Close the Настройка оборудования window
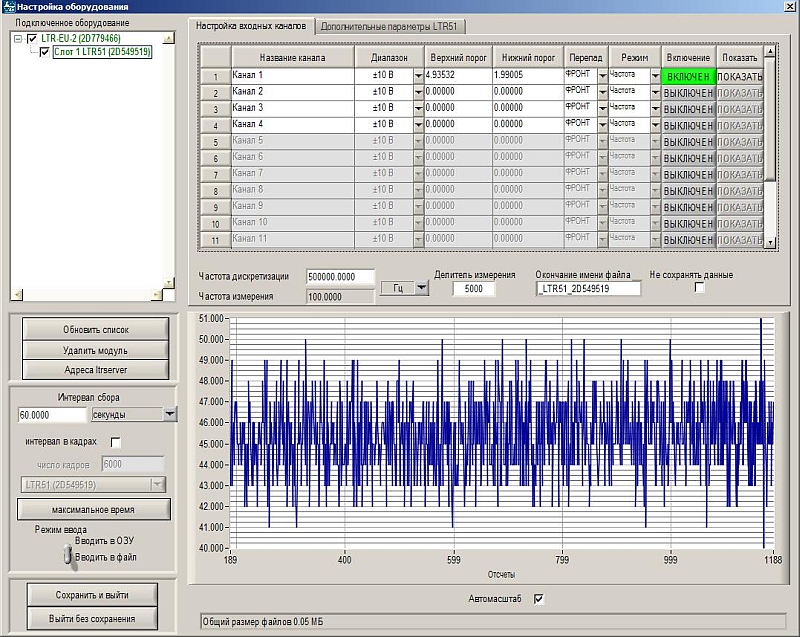The height and width of the screenshot is (637, 800). (x=789, y=7)
